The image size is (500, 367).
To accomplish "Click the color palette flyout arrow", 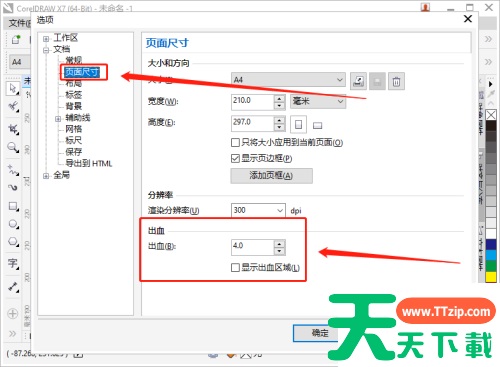I will (490, 84).
